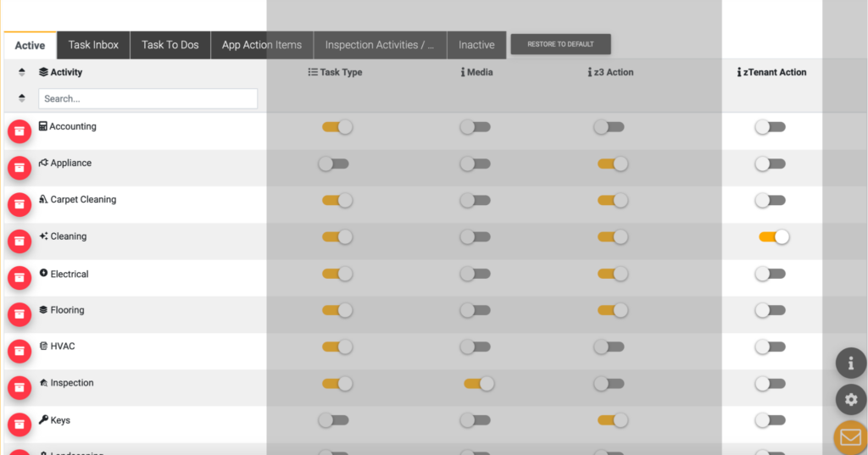The height and width of the screenshot is (455, 868).
Task: Open the Task Inbox tab
Action: pyautogui.click(x=93, y=45)
